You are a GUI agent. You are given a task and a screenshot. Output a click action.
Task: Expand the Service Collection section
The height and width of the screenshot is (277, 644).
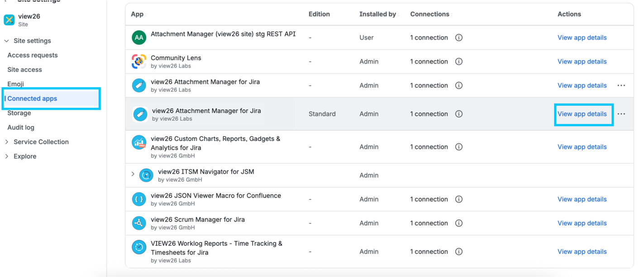point(7,142)
